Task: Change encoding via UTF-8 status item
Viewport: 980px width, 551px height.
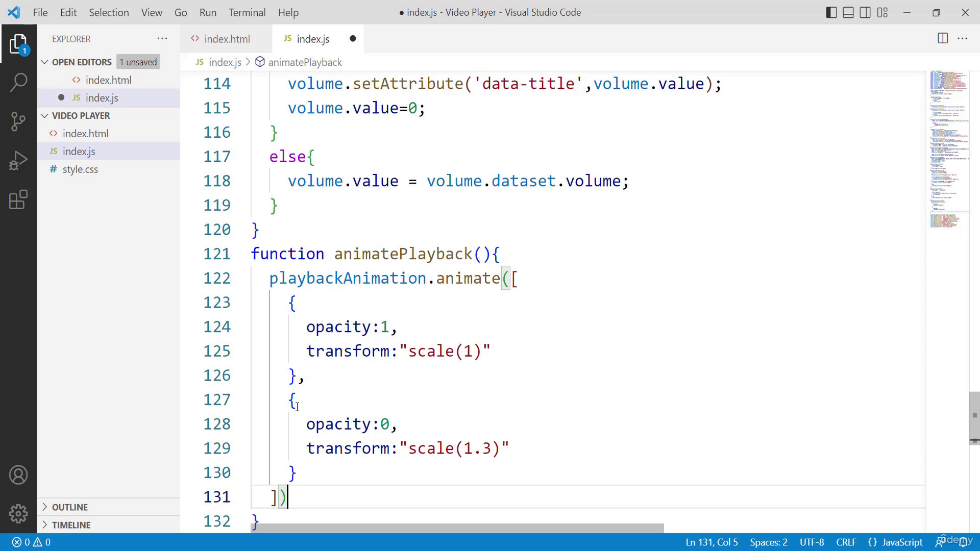Action: 812,542
